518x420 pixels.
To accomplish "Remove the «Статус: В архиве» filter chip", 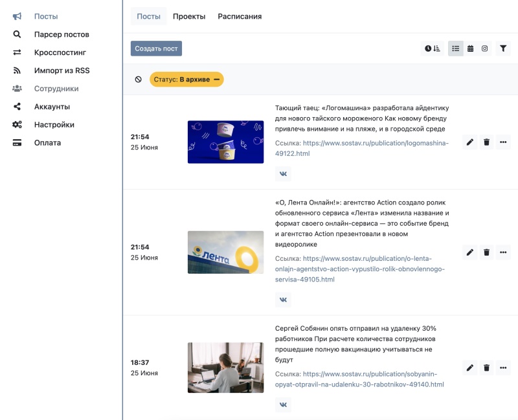I will (218, 79).
